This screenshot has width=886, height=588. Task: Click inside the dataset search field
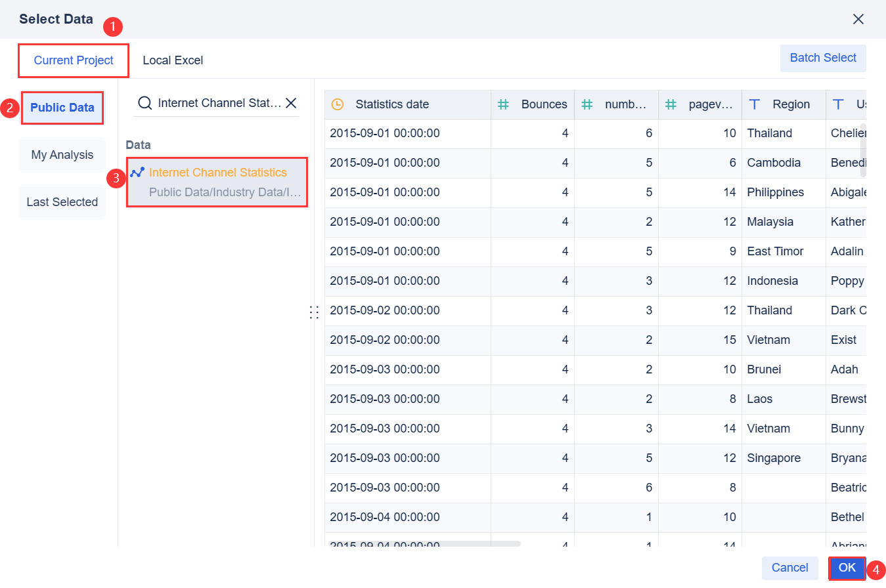[219, 103]
